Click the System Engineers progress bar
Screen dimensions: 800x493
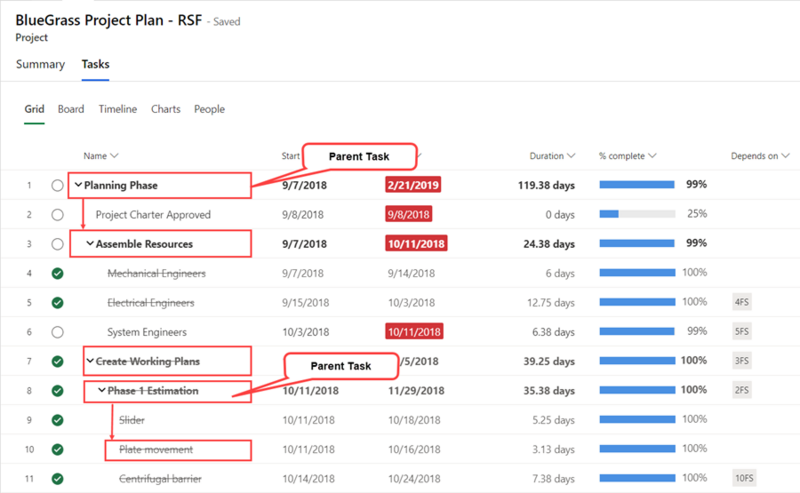(637, 331)
